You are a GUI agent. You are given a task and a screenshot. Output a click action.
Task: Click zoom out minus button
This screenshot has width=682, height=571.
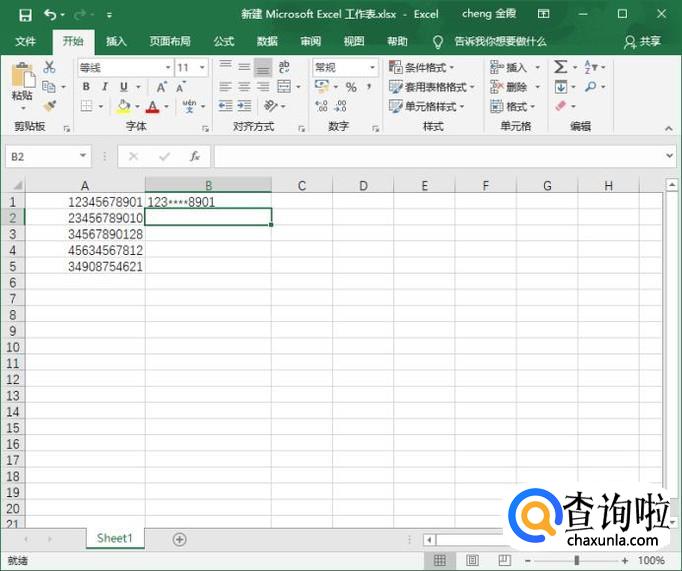pos(527,560)
